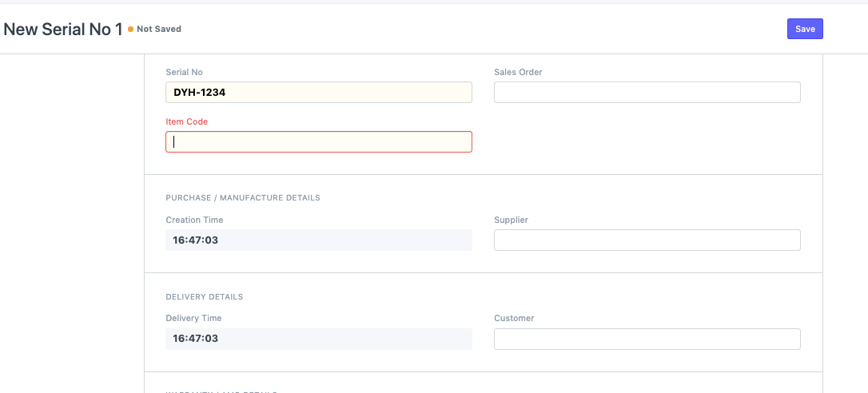Focus the Serial No field containing DYH-1234
This screenshot has height=393, width=868.
click(x=318, y=93)
